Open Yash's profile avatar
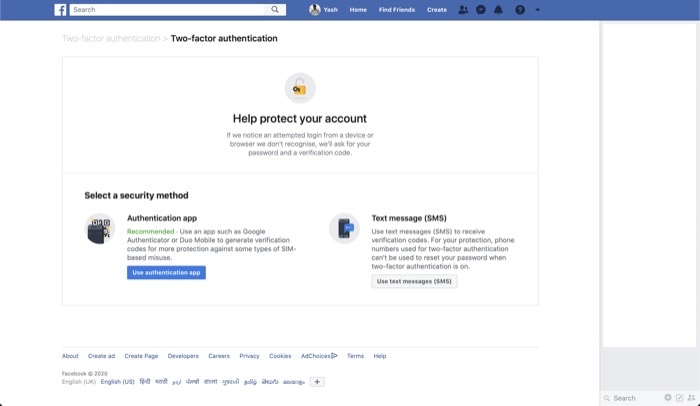The image size is (700, 406). click(x=315, y=9)
